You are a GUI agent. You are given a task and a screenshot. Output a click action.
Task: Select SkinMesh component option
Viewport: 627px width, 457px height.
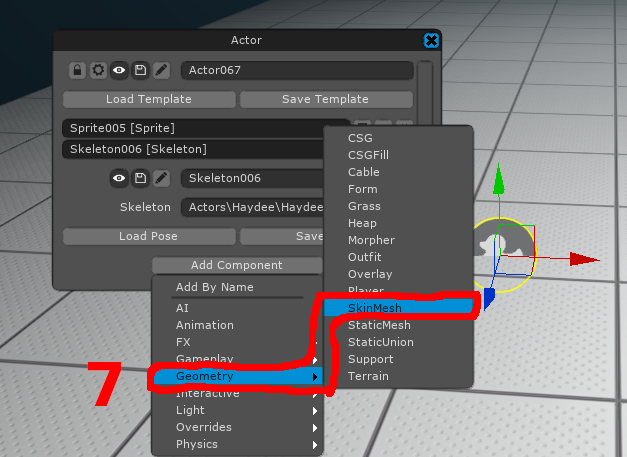click(x=398, y=308)
